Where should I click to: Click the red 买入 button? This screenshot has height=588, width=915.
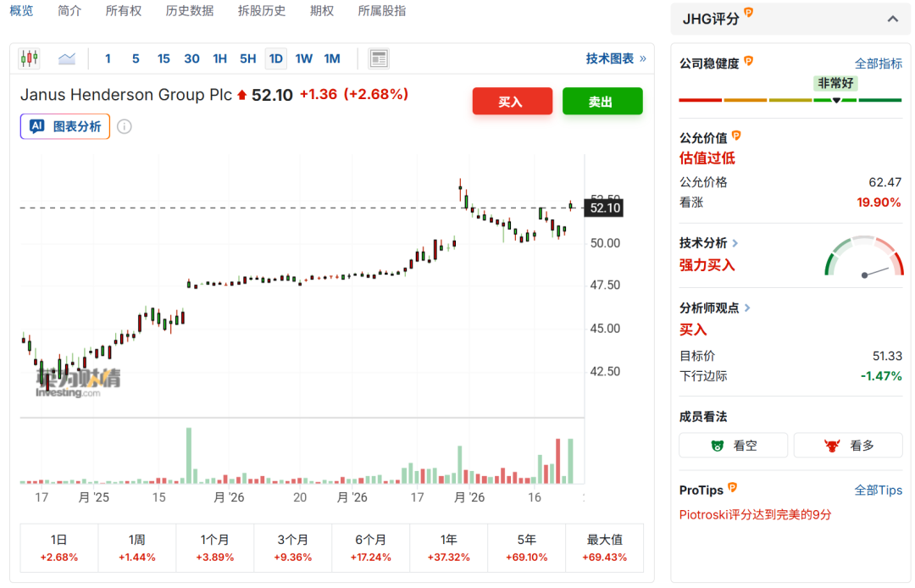[513, 102]
